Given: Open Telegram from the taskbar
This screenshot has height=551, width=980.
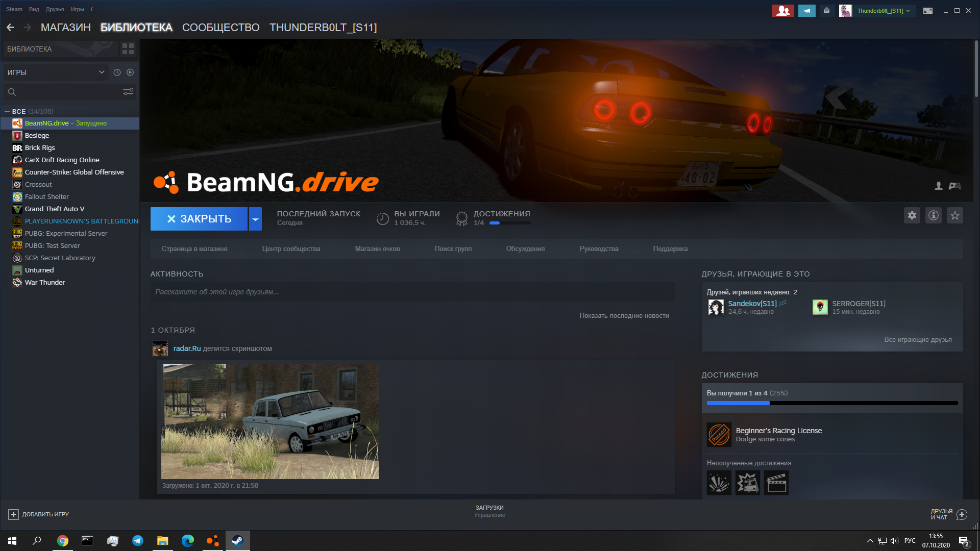Looking at the screenshot, I should tap(138, 541).
